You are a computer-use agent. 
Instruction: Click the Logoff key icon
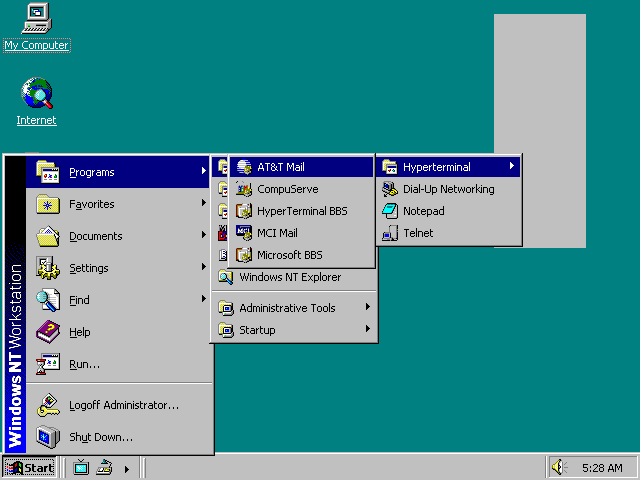pos(48,405)
